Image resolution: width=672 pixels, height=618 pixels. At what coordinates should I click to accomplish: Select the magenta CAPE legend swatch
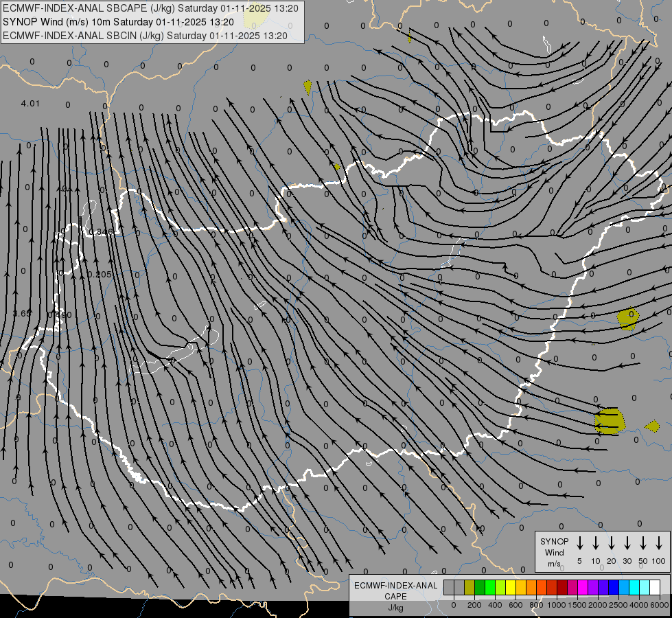point(583,588)
